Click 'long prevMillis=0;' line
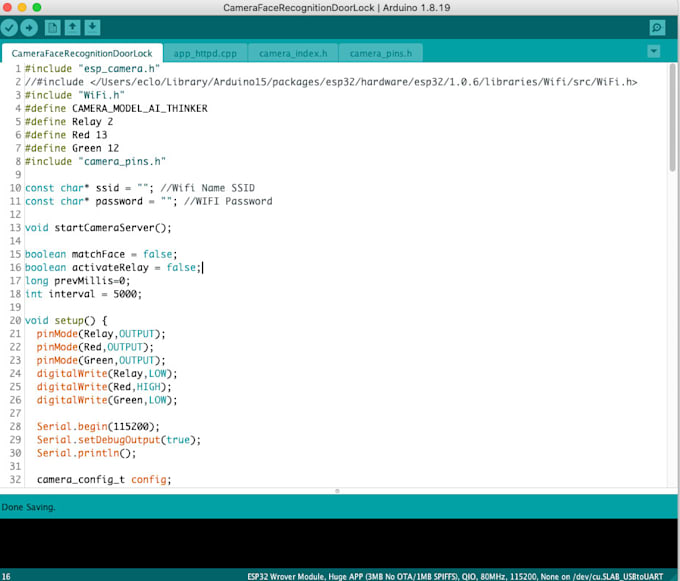 (78, 281)
